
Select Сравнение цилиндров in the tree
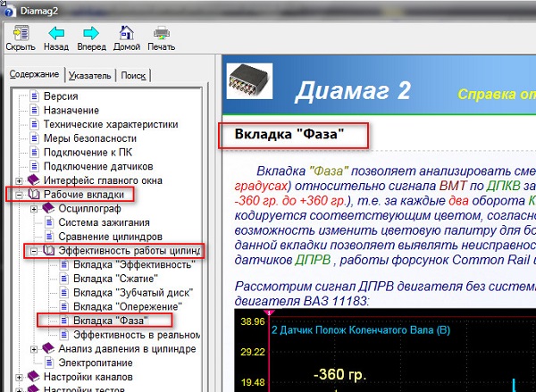click(x=110, y=236)
